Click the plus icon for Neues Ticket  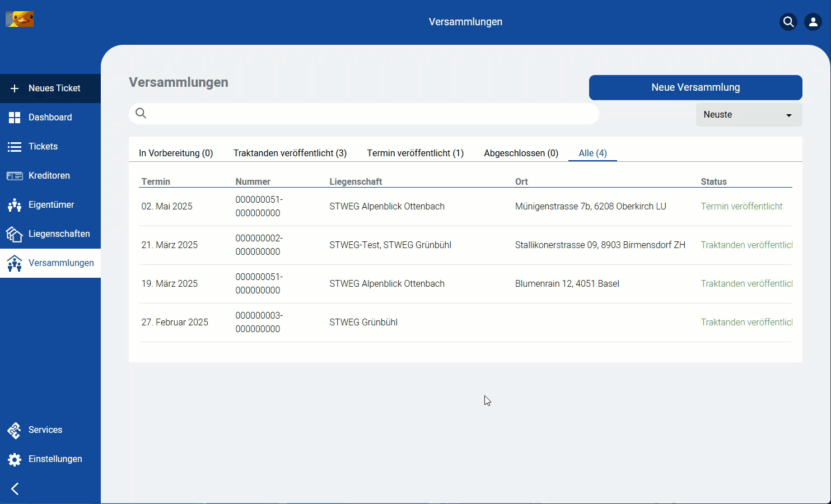(x=15, y=88)
